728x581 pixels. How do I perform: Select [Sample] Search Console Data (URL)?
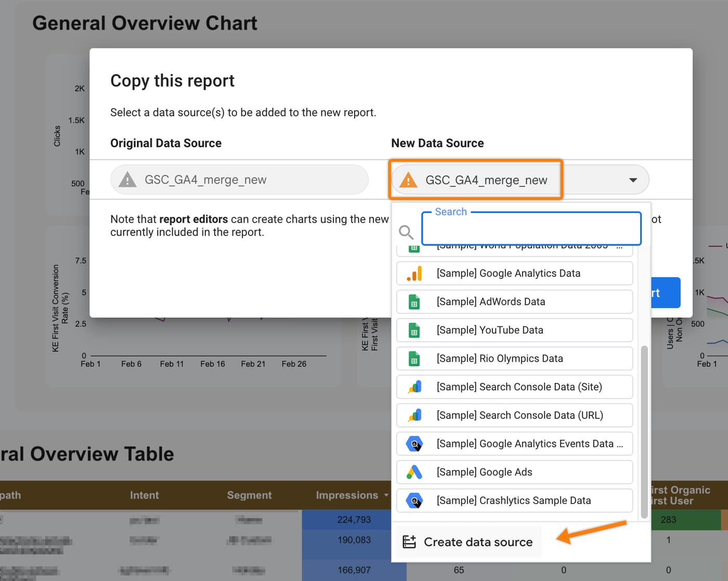pyautogui.click(x=514, y=415)
